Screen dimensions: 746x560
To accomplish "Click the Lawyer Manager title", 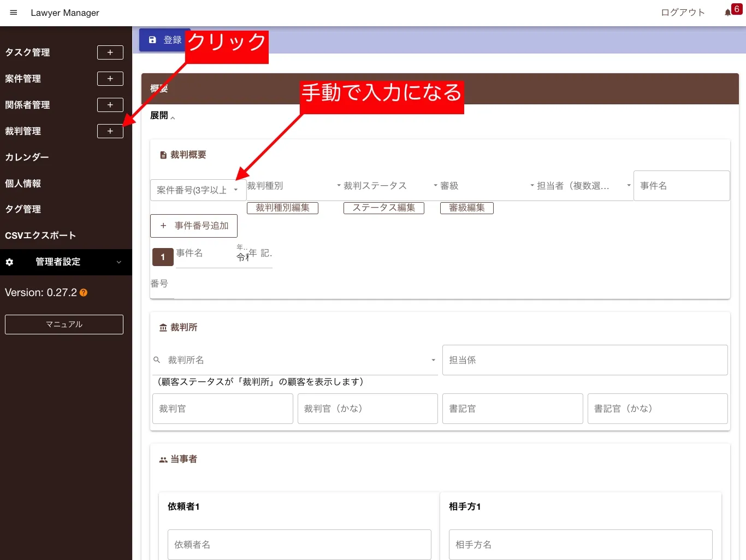I will coord(65,13).
